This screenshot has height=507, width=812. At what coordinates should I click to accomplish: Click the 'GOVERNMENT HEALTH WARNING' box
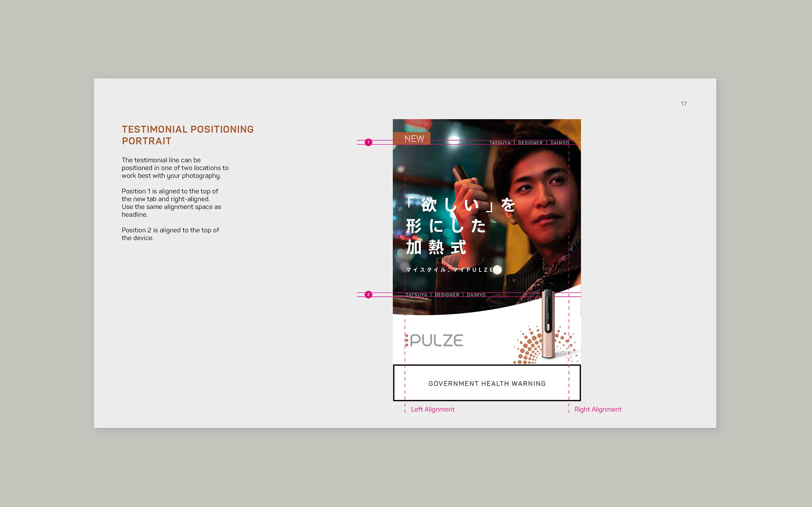(x=487, y=383)
